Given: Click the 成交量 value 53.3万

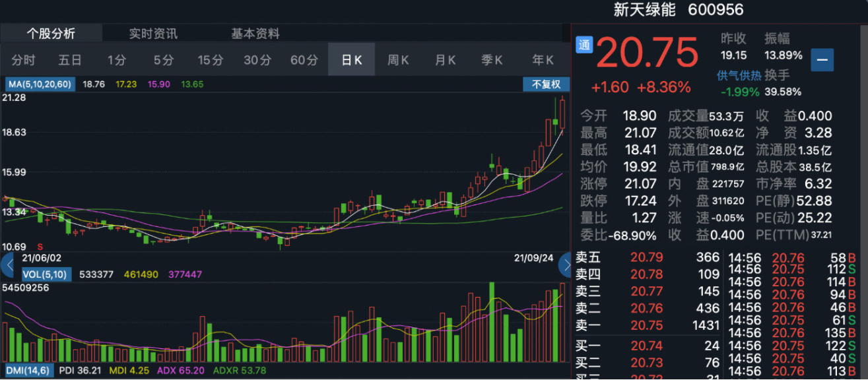Looking at the screenshot, I should 727,117.
